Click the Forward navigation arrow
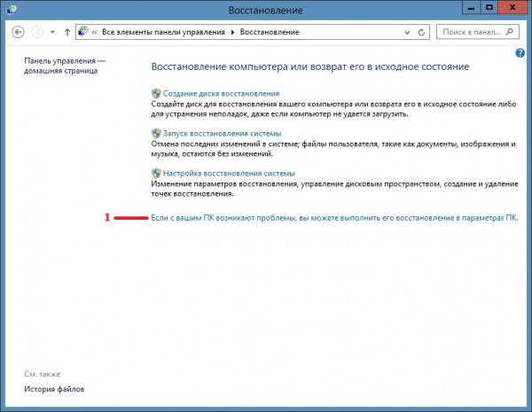532x412 pixels. [x=36, y=31]
